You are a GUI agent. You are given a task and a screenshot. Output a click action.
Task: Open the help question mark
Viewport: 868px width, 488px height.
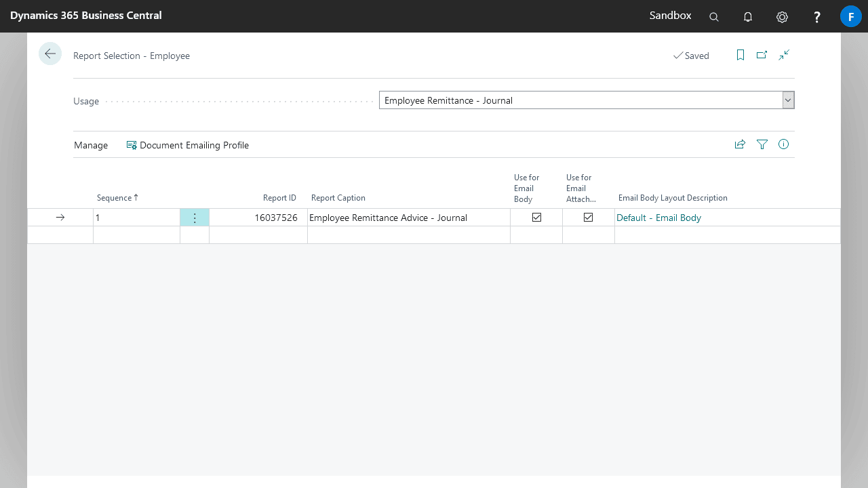(817, 17)
